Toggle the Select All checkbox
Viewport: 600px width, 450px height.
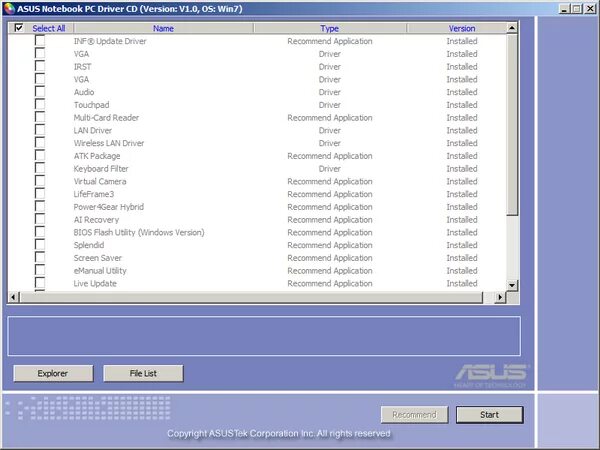pyautogui.click(x=18, y=28)
